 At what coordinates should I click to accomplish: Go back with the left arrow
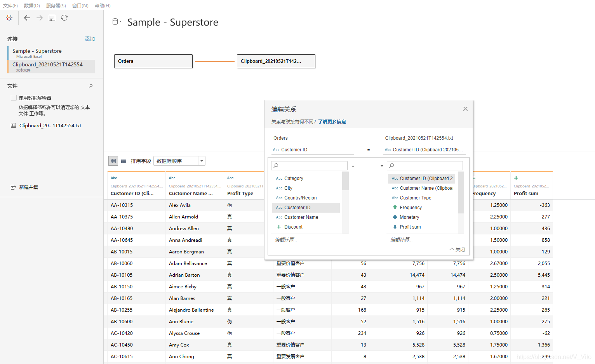27,18
